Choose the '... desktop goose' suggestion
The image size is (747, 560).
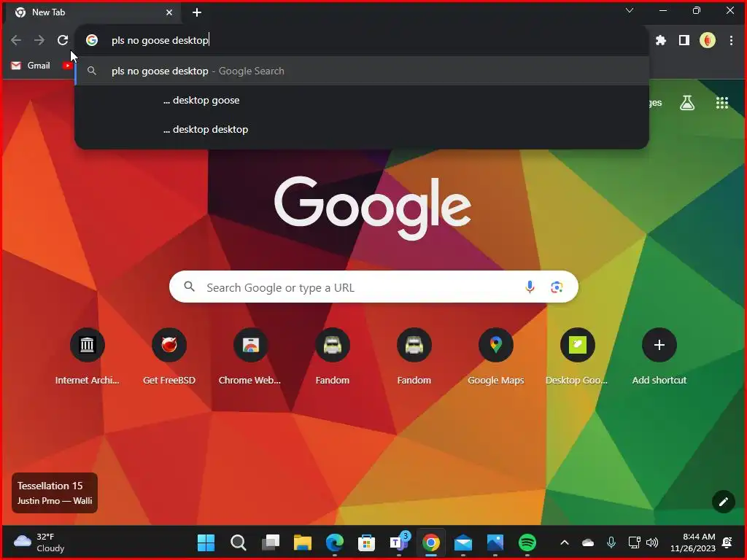coord(362,101)
